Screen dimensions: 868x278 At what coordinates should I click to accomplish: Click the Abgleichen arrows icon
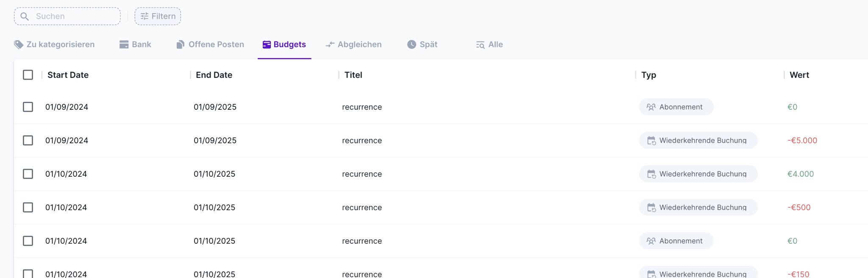330,44
